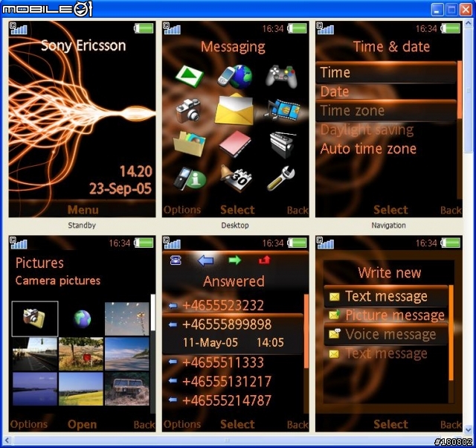Select the film strip and music note icon
This screenshot has width=476, height=448.
click(283, 109)
